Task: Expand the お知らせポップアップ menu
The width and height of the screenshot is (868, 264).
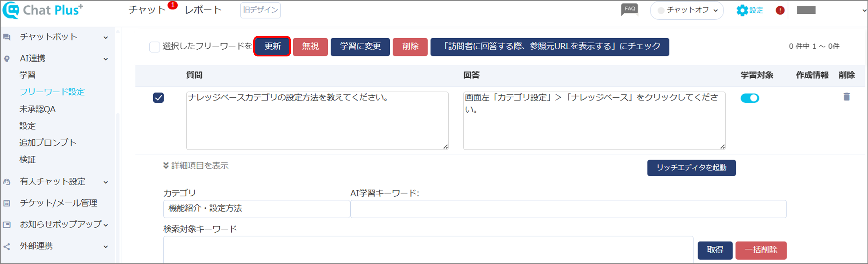Action: (x=106, y=225)
